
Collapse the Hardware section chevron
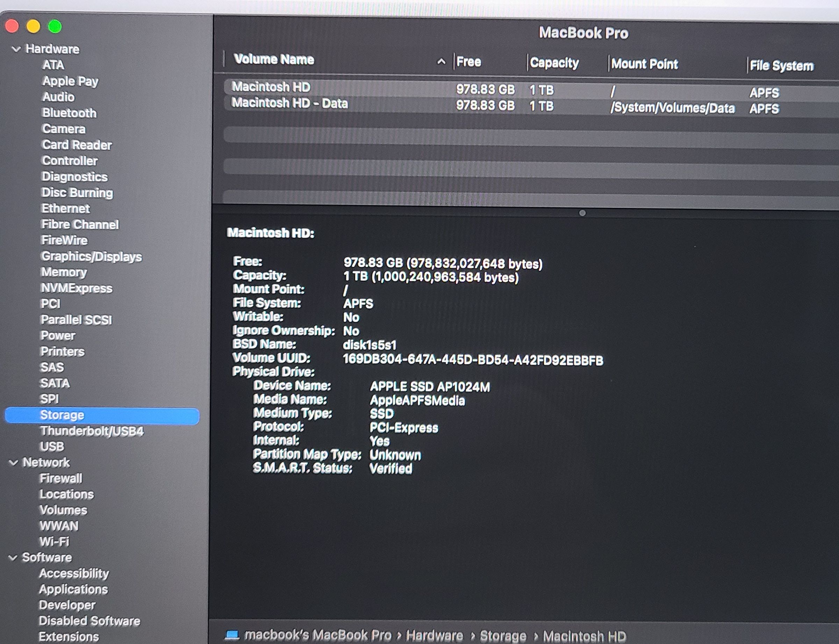[x=16, y=49]
